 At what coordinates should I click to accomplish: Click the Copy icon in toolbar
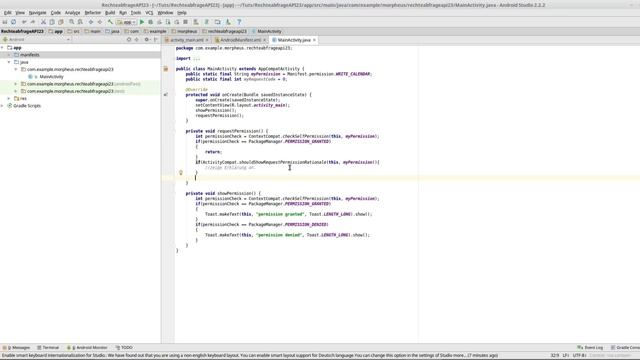point(52,22)
